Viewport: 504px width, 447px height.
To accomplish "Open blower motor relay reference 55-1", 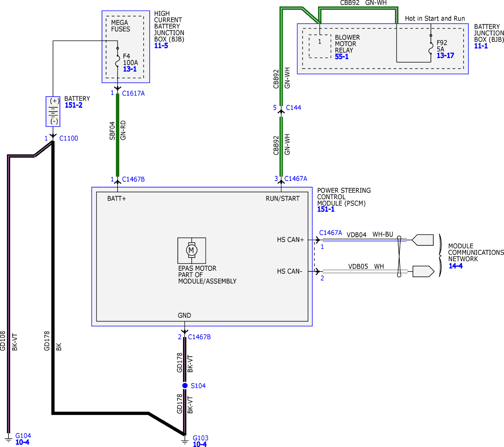I will pyautogui.click(x=341, y=57).
